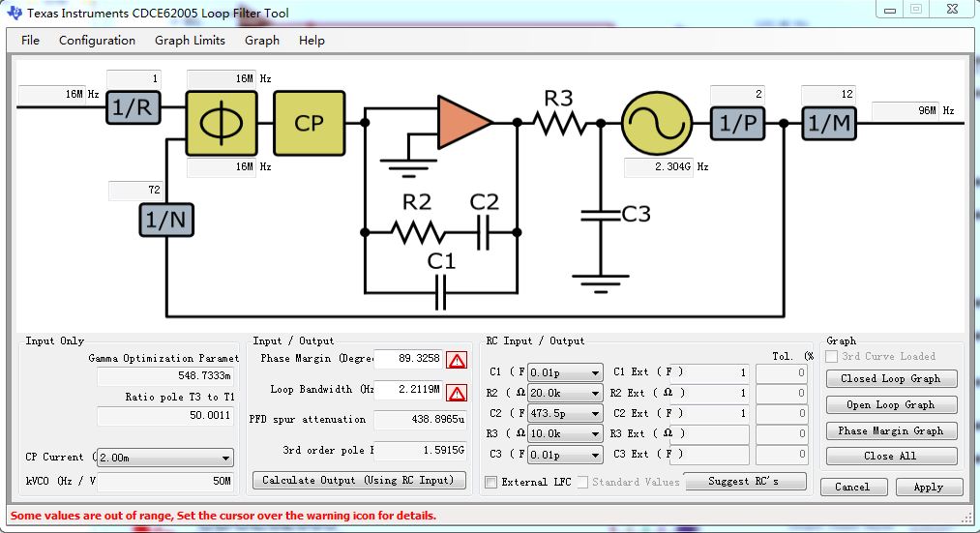Click the kVCO 50M field
The height and width of the screenshot is (533, 980).
(x=166, y=481)
